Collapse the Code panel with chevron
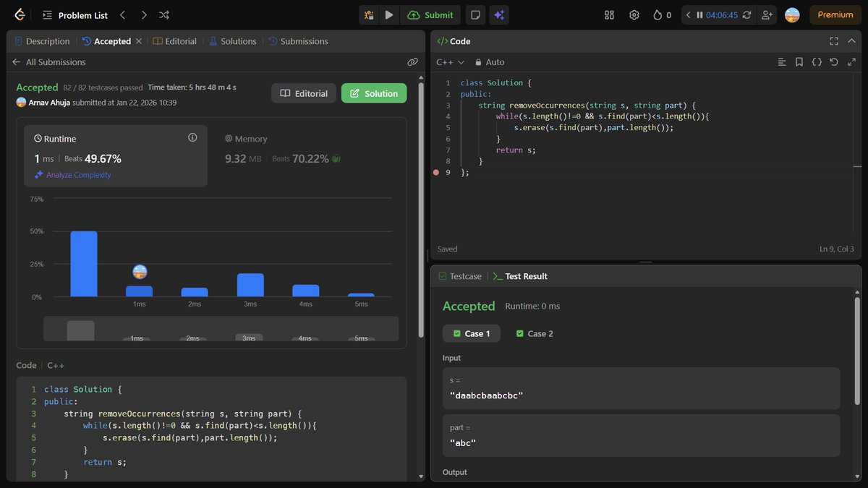Image resolution: width=868 pixels, height=488 pixels. coord(851,41)
